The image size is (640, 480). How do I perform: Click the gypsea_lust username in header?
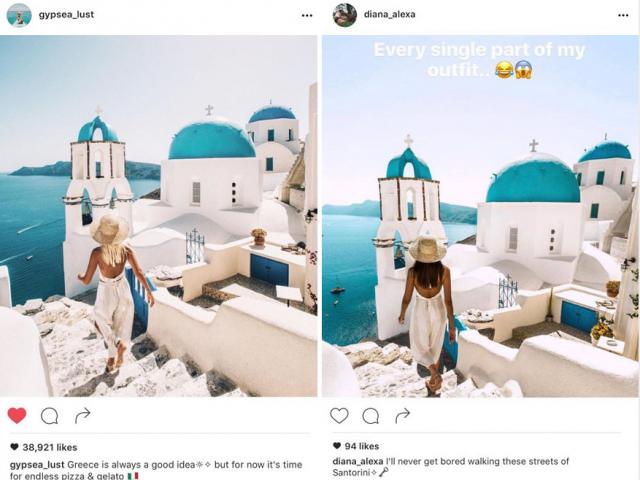67,15
